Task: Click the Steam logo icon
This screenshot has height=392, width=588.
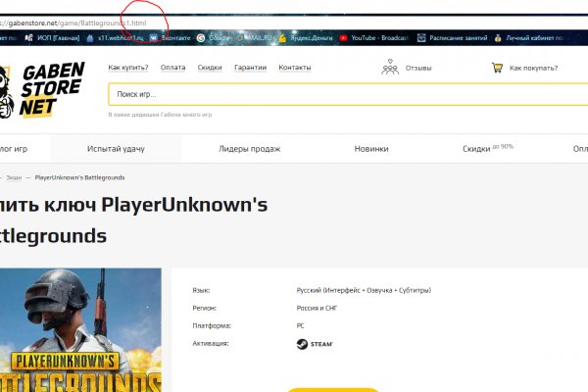Action: [315, 344]
